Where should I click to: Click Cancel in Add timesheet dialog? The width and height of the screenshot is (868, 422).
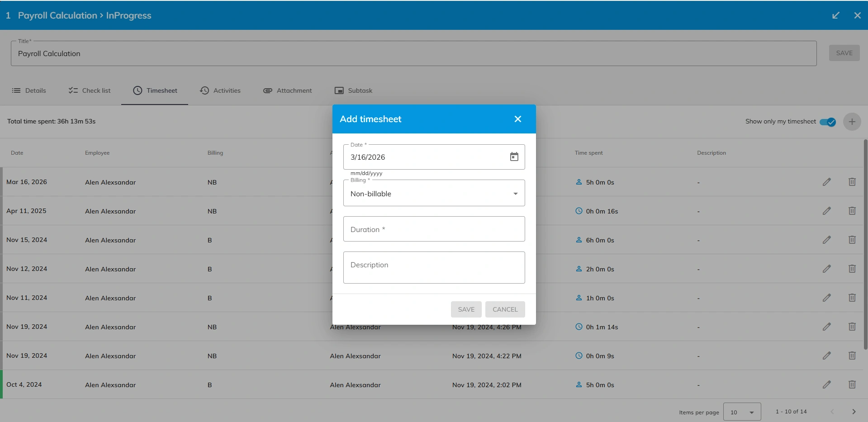(x=505, y=309)
